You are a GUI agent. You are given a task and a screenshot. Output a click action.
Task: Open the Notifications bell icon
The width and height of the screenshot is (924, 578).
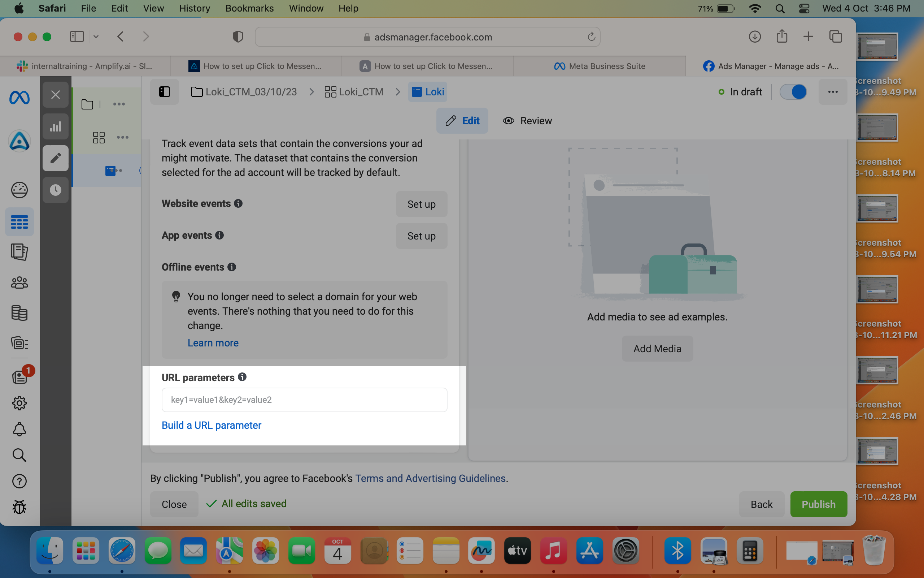19,429
